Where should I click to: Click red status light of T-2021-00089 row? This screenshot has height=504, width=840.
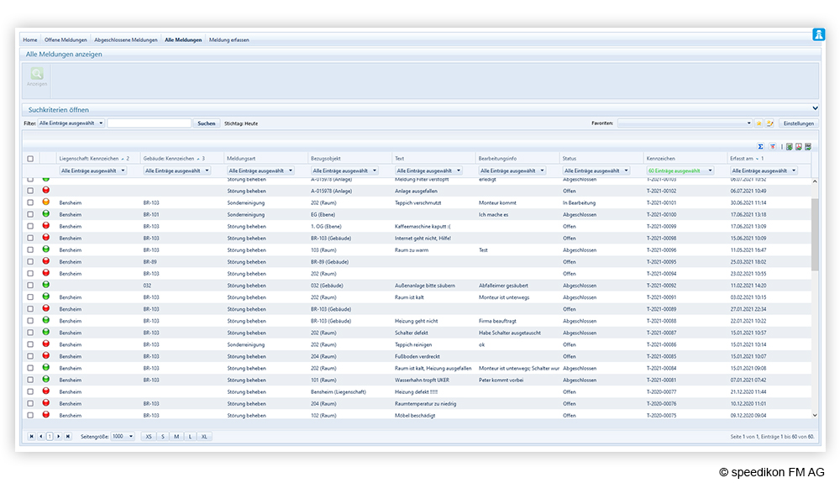(x=46, y=308)
